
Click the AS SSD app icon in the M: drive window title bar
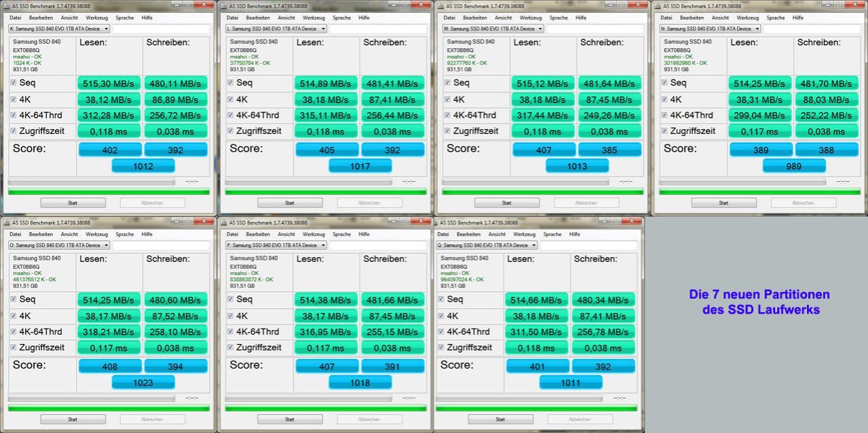440,5
